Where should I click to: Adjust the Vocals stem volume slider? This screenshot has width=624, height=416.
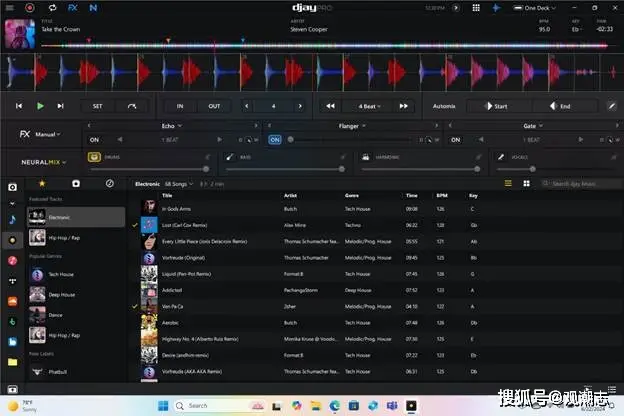coord(555,169)
